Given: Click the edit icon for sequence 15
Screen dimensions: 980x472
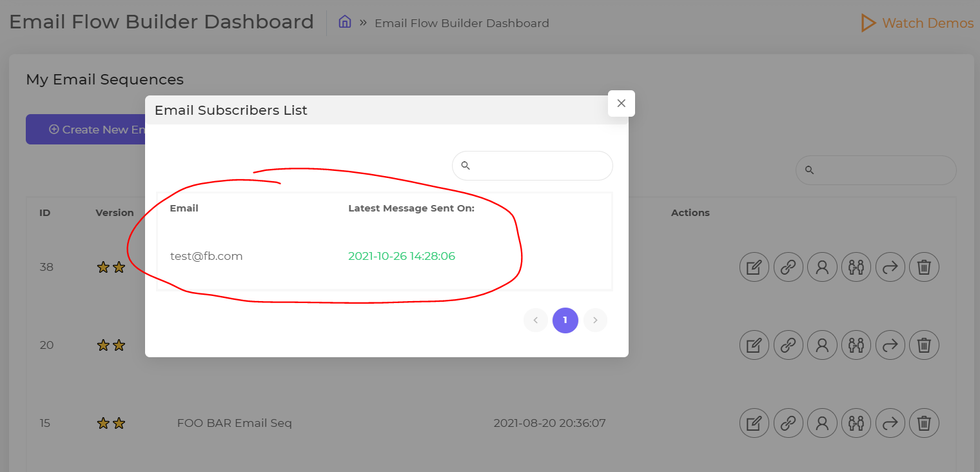Looking at the screenshot, I should click(x=754, y=423).
